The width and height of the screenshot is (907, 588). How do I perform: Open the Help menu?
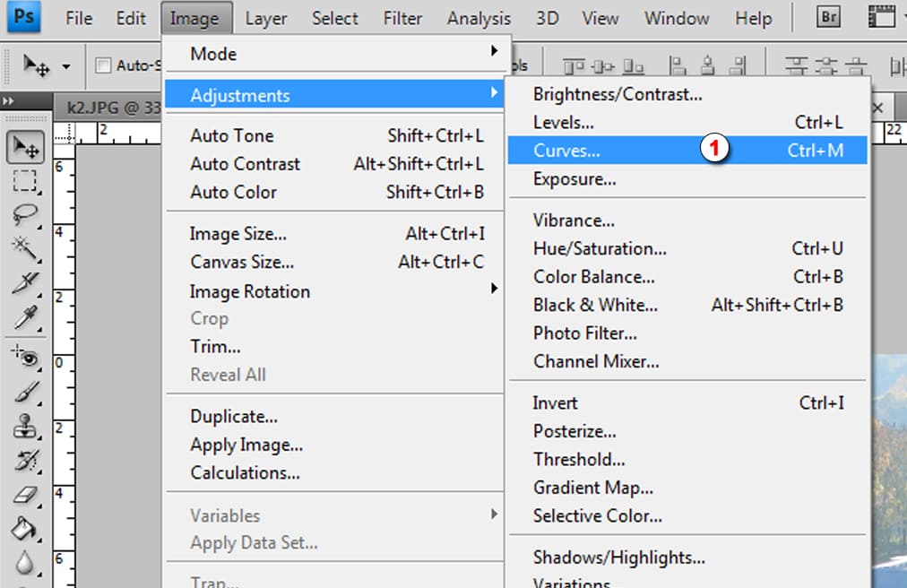tap(754, 19)
